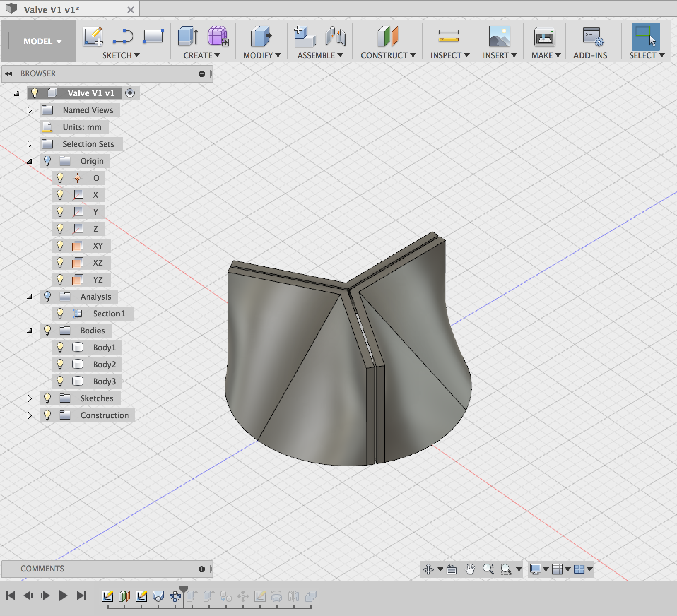Collapse the Analysis folder
The image size is (677, 616).
(30, 297)
